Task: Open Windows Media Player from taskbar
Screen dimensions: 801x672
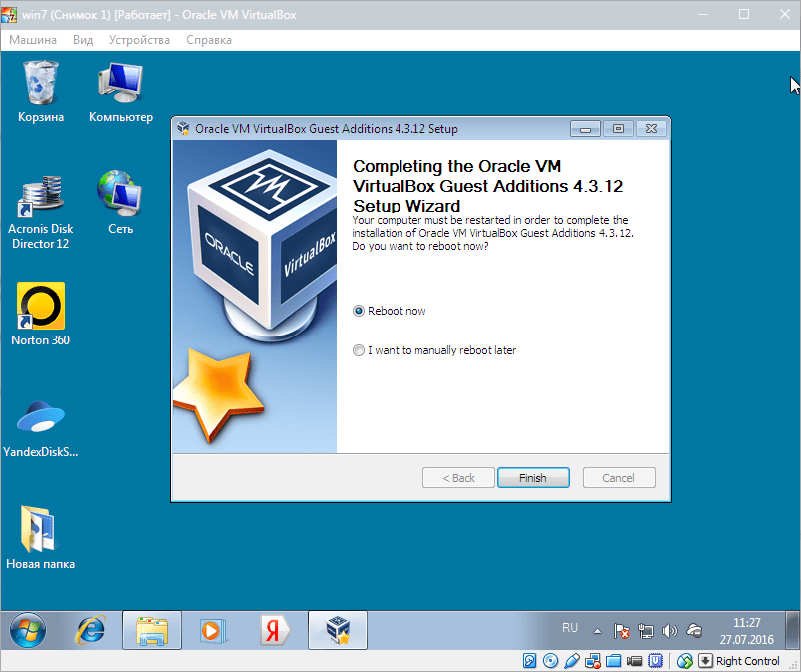Action: click(212, 629)
